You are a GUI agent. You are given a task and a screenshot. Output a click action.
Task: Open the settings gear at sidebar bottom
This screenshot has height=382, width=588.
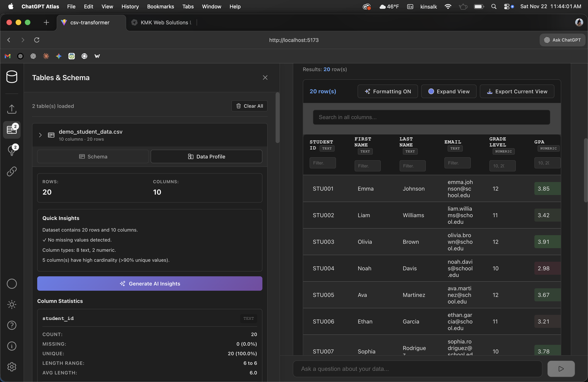(x=12, y=367)
